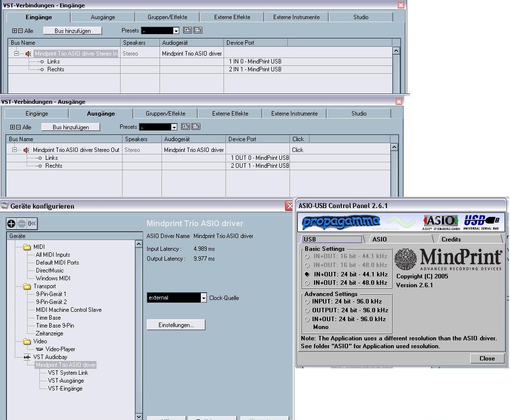510x420 pixels.
Task: Open Gruppen/Effekte tab in Eingänge window
Action: coord(167,17)
